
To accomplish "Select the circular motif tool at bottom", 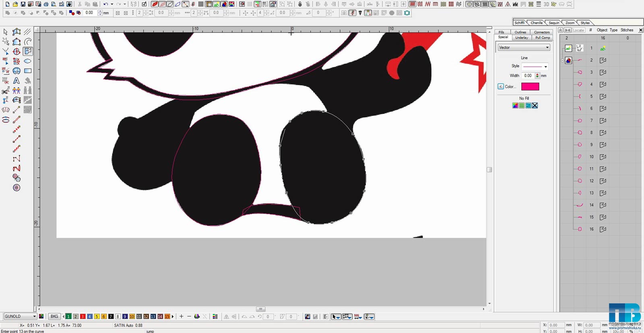I will pos(17,188).
